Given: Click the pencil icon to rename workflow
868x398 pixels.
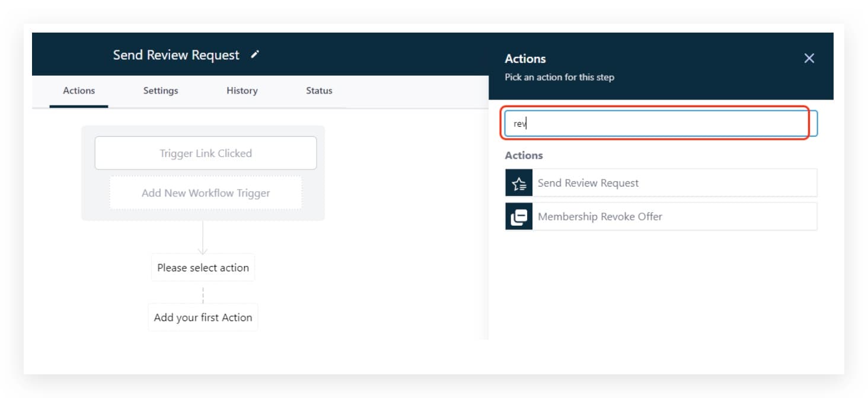Looking at the screenshot, I should (x=255, y=54).
